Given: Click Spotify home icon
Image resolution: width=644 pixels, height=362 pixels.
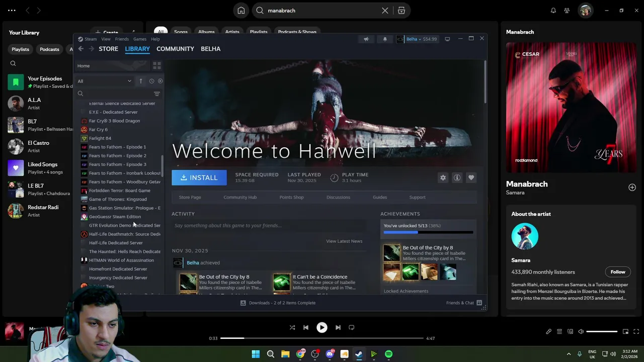Looking at the screenshot, I should click(241, 11).
